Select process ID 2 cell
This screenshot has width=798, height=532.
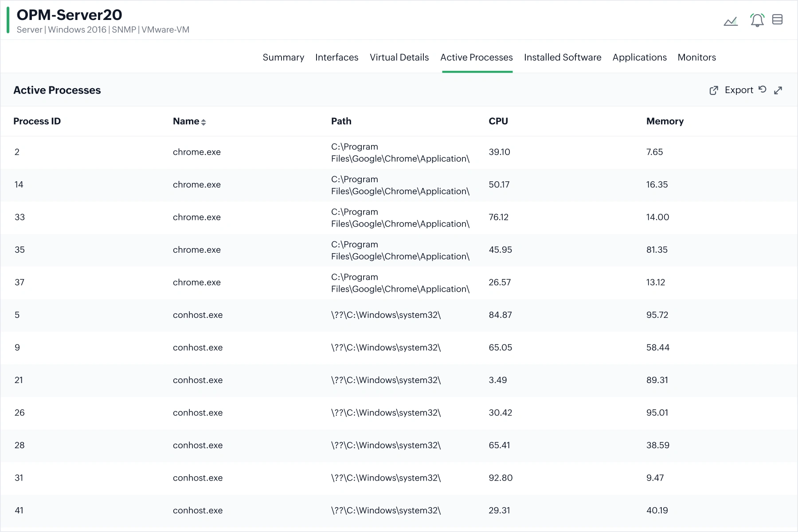[17, 152]
